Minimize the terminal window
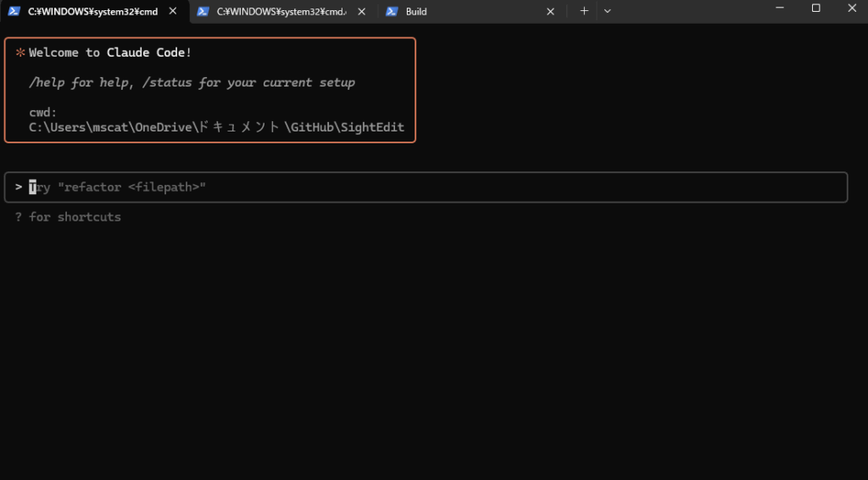 coord(777,8)
